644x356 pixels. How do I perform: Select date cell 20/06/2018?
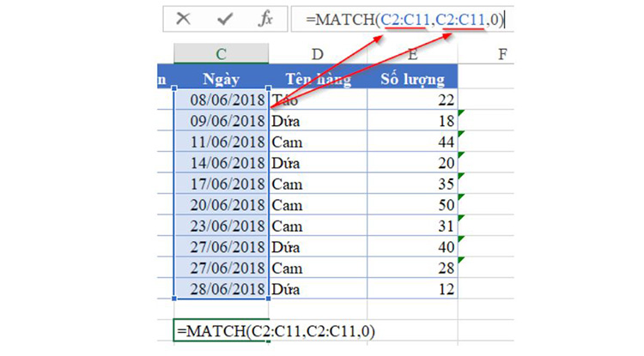221,205
